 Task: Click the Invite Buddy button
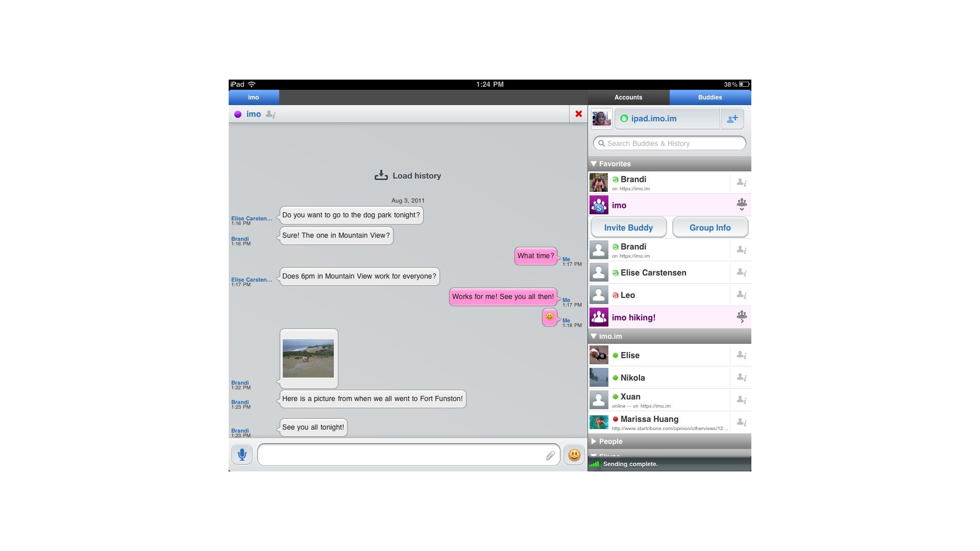point(628,228)
